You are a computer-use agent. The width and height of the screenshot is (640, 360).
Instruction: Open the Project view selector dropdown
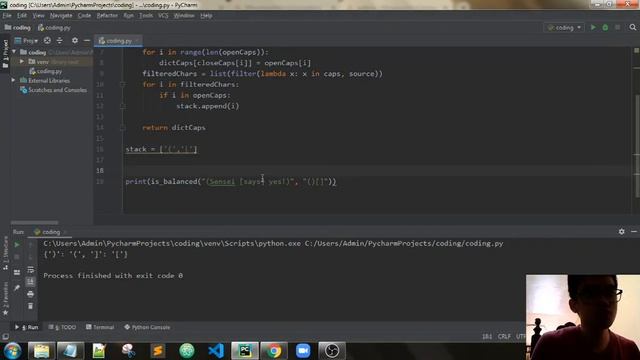(26, 40)
